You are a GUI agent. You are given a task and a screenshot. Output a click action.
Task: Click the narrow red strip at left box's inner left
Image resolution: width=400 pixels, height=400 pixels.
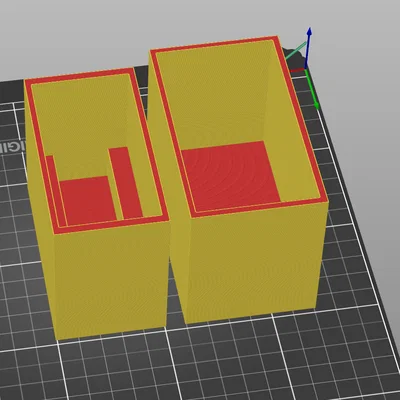[55, 190]
